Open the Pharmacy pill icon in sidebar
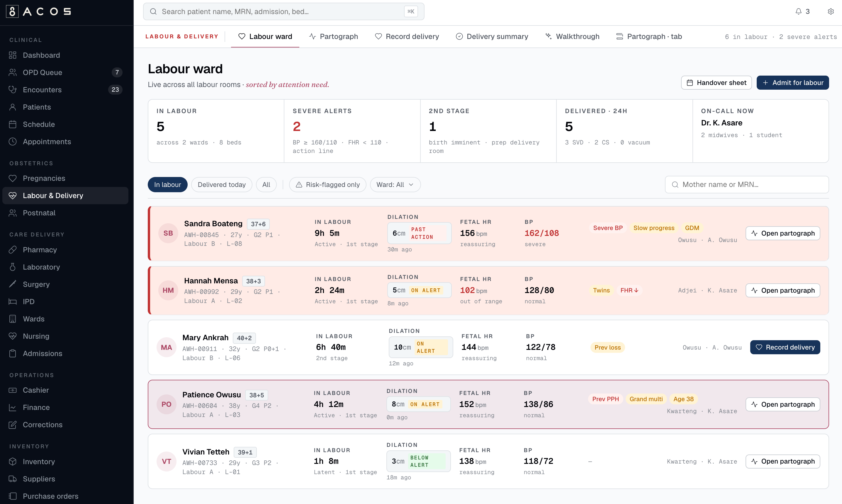The height and width of the screenshot is (504, 842). coord(13,250)
